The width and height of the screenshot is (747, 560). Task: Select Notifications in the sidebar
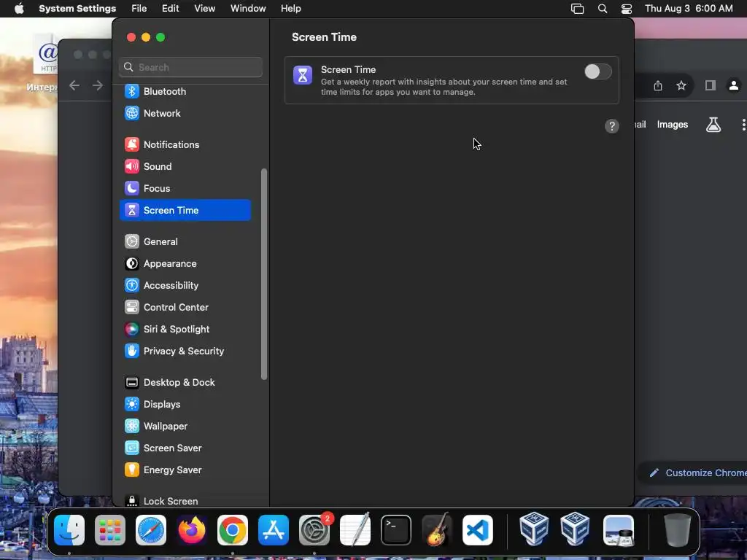[x=185, y=145]
